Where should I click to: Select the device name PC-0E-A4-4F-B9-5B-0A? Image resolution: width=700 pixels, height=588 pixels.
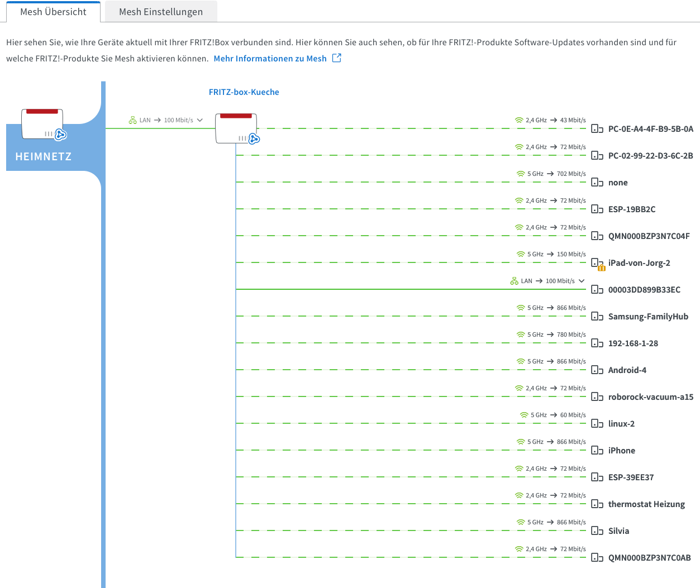(651, 129)
